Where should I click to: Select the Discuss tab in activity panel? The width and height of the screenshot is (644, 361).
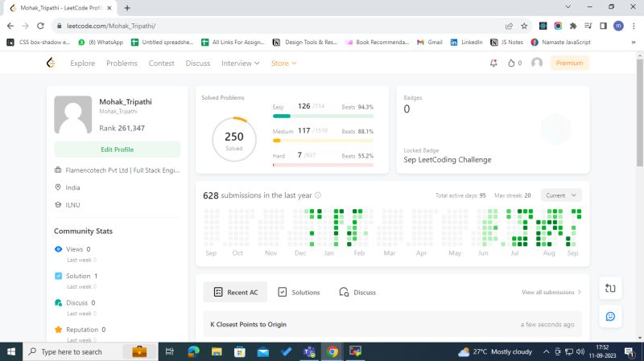click(357, 292)
